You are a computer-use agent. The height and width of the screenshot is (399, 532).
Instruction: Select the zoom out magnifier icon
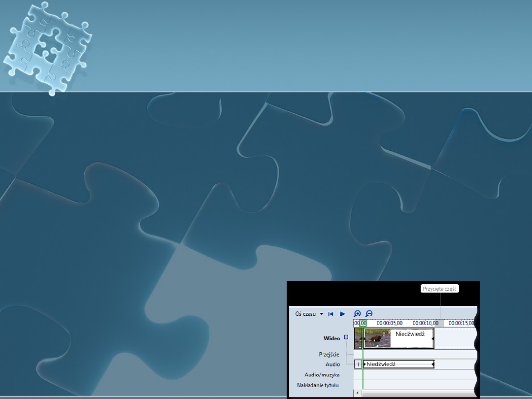pyautogui.click(x=369, y=314)
